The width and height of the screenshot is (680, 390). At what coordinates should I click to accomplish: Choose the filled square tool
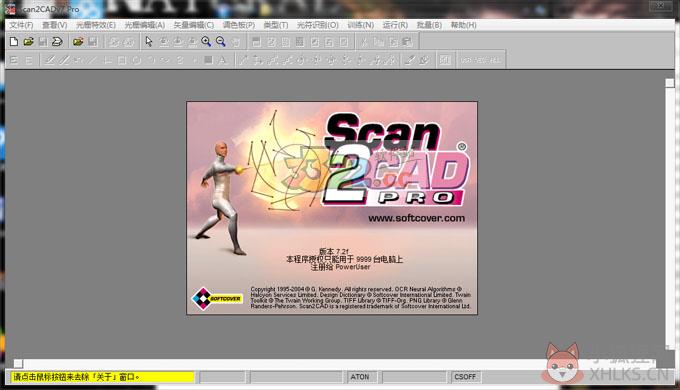tap(208, 60)
